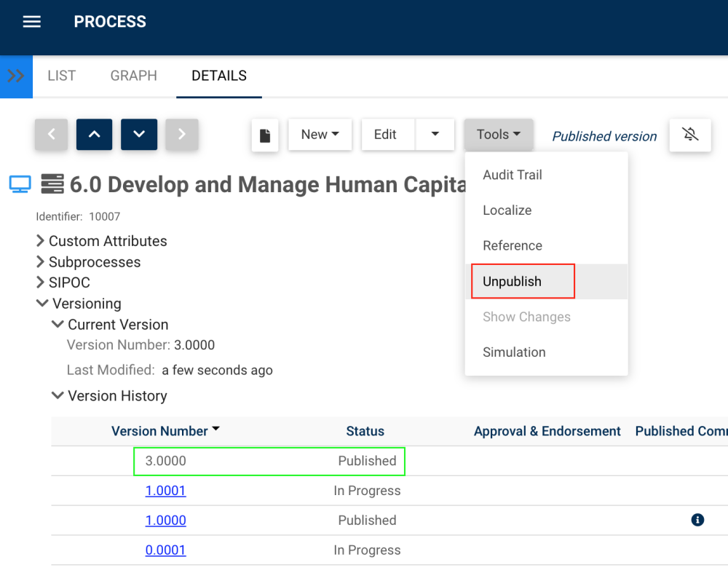
Task: Select Unpublish from the Tools menu
Action: tap(513, 282)
